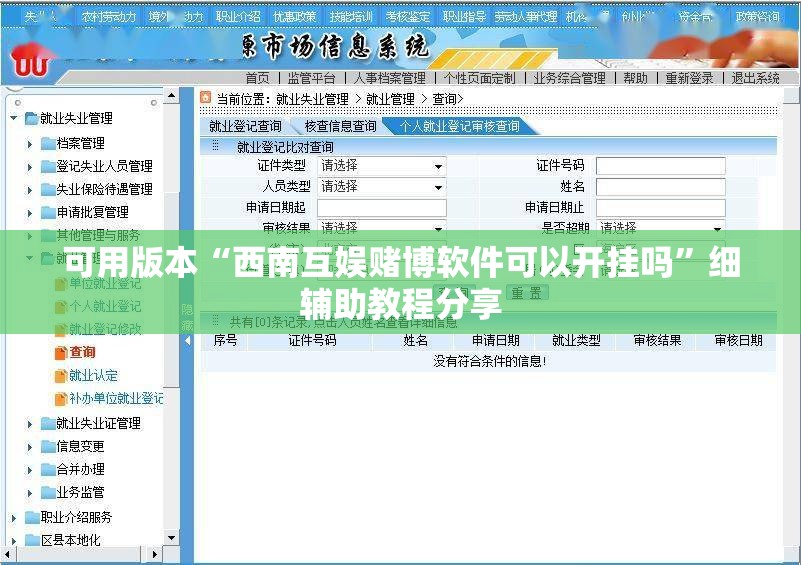Click the 登记失业人员管理 folder icon
Viewport: 801px width, 565px height.
[48, 167]
